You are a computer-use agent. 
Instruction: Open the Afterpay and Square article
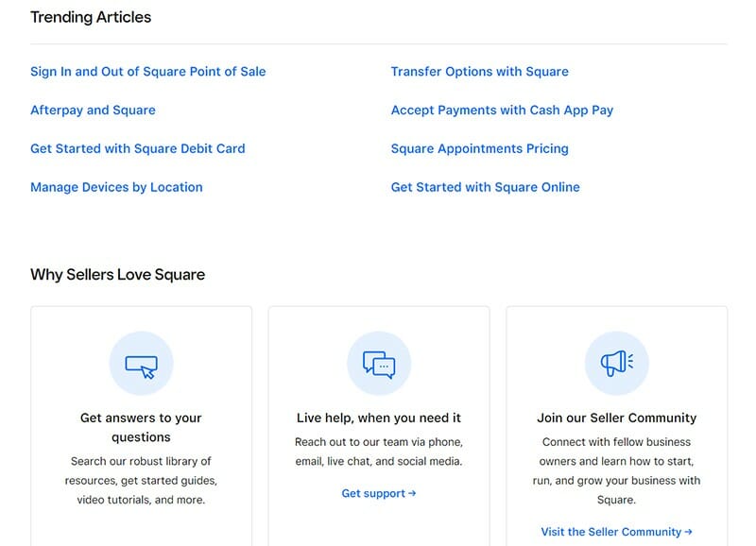[x=92, y=110]
